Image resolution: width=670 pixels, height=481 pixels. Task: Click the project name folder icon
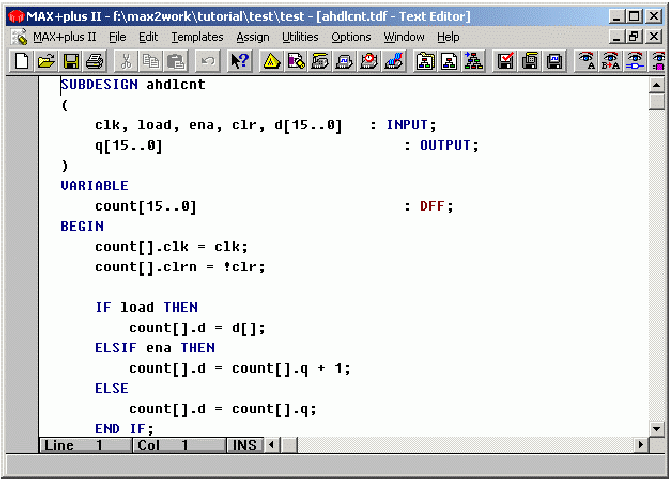point(425,62)
